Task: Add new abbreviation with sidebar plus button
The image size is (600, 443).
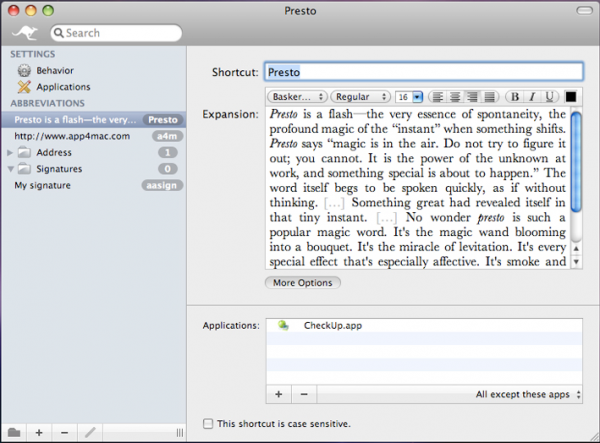Action: click(39, 432)
